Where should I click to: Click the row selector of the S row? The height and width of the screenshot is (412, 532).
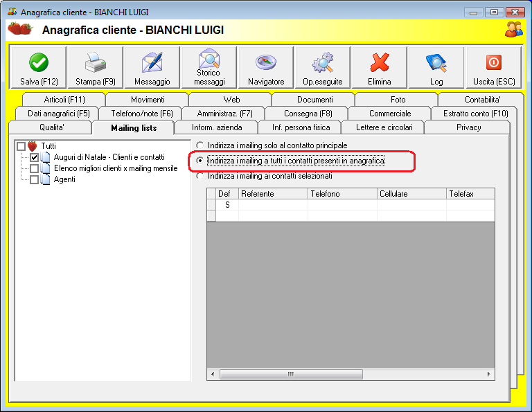tap(211, 205)
